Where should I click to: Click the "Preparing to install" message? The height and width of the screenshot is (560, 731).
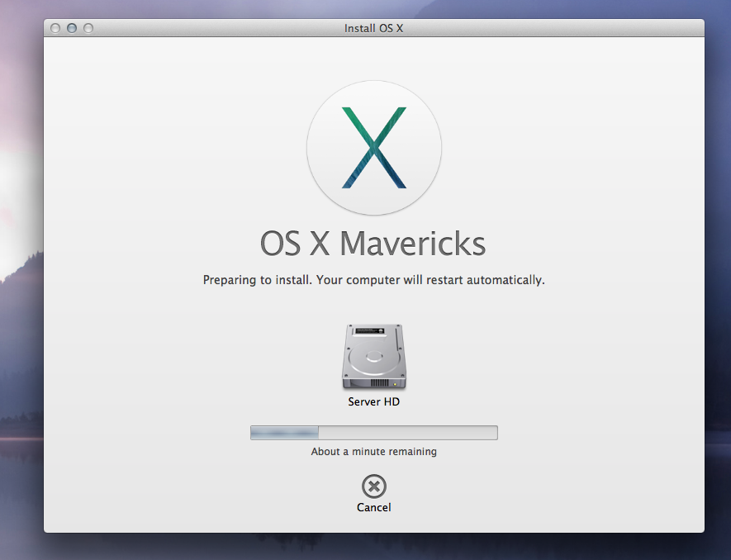[x=374, y=280]
